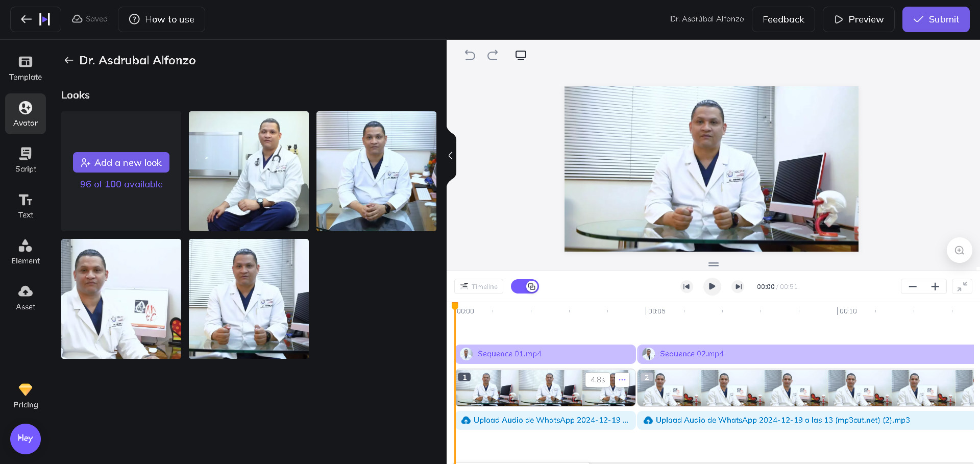
Task: Click the undo arrow icon
Action: click(x=470, y=55)
